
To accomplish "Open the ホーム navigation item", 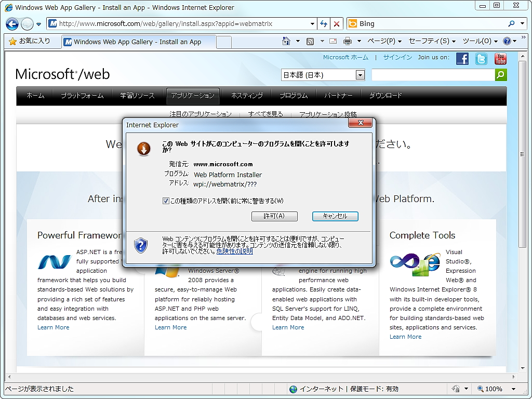I will (35, 96).
